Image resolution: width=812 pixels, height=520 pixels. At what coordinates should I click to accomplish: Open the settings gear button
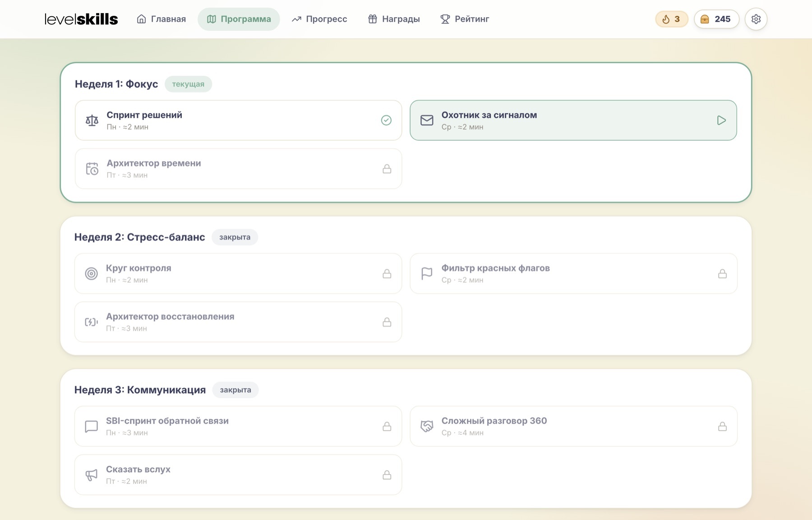pos(756,19)
